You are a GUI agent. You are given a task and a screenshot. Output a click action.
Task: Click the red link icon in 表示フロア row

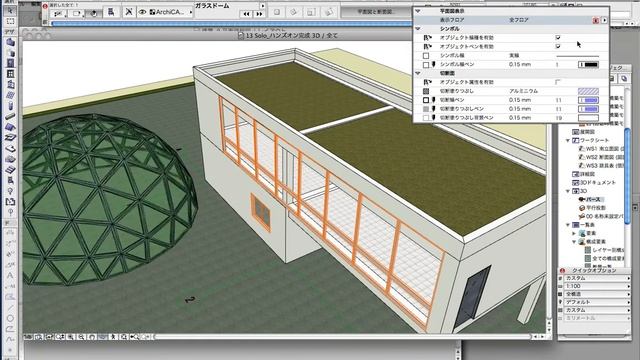point(596,20)
